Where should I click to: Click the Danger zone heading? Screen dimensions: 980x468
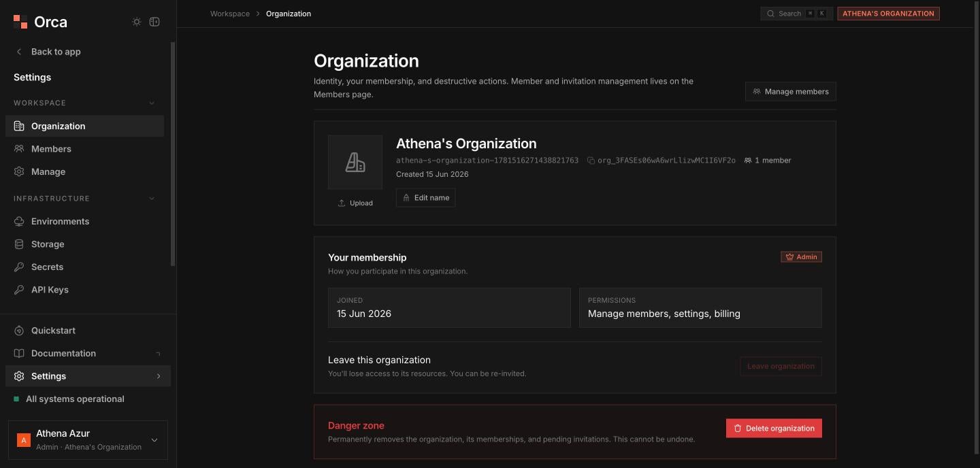[x=356, y=426]
